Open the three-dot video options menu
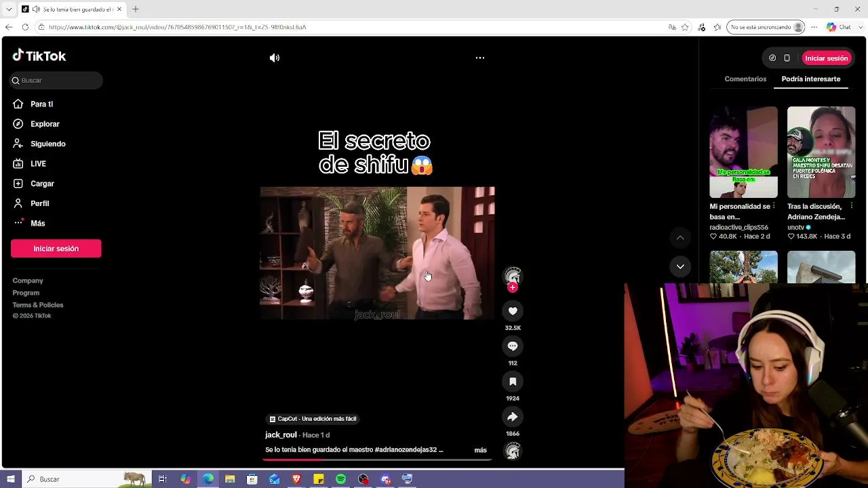Screen dimensions: 868x488 (480, 58)
